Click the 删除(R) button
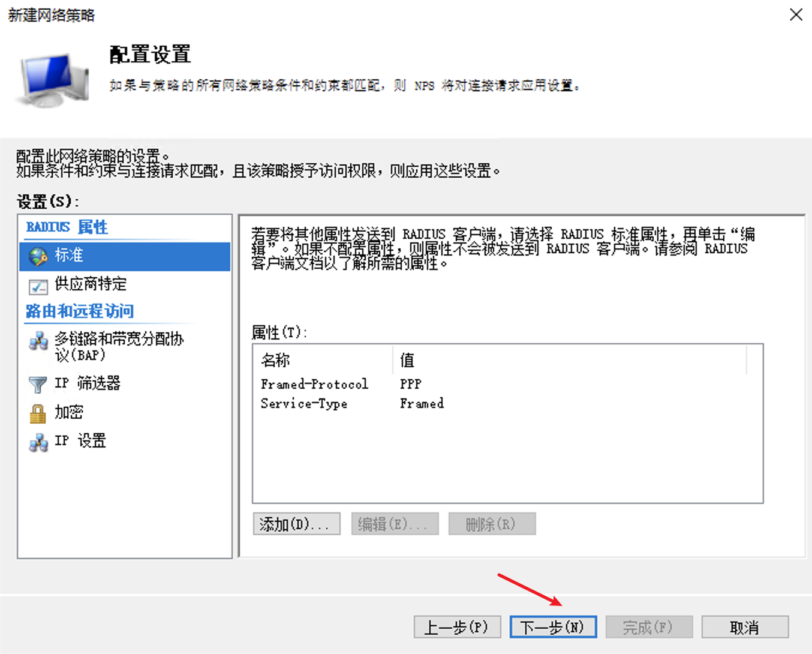This screenshot has height=654, width=812. tap(492, 523)
